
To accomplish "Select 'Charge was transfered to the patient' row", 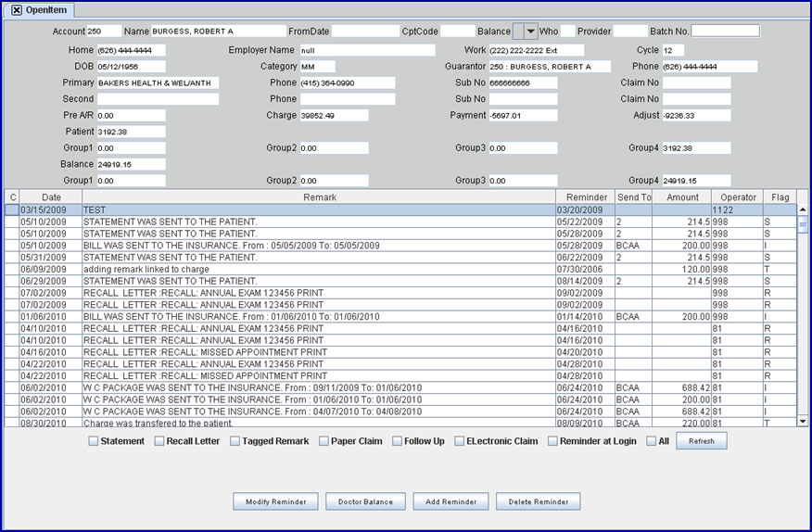I will tap(400, 423).
